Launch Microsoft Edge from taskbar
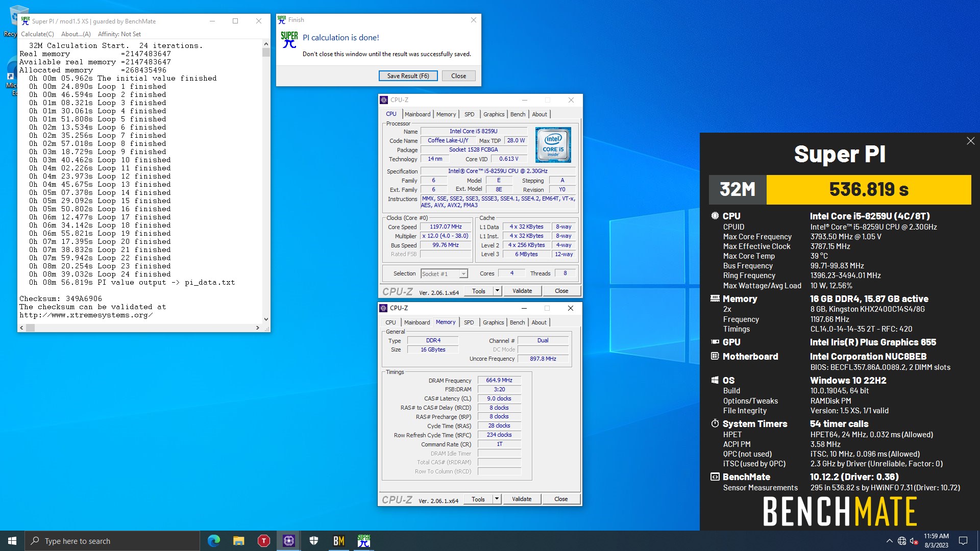980x551 pixels. pyautogui.click(x=214, y=541)
